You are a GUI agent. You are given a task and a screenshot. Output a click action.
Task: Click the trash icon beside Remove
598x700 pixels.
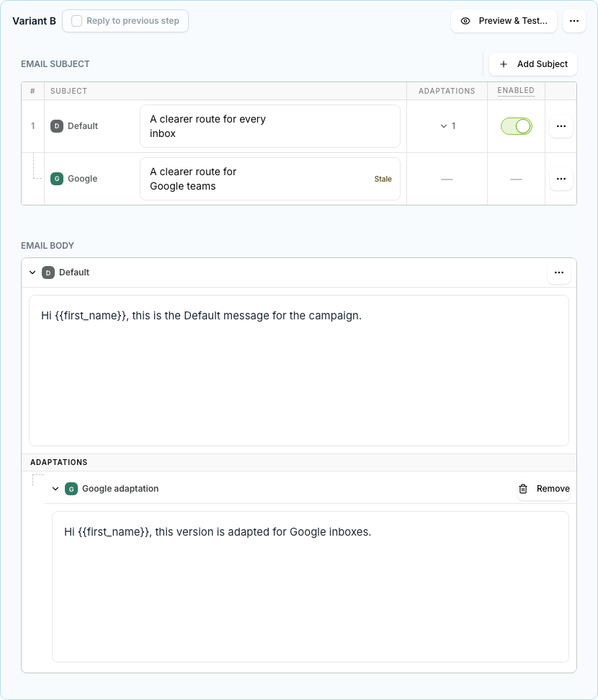click(x=523, y=489)
